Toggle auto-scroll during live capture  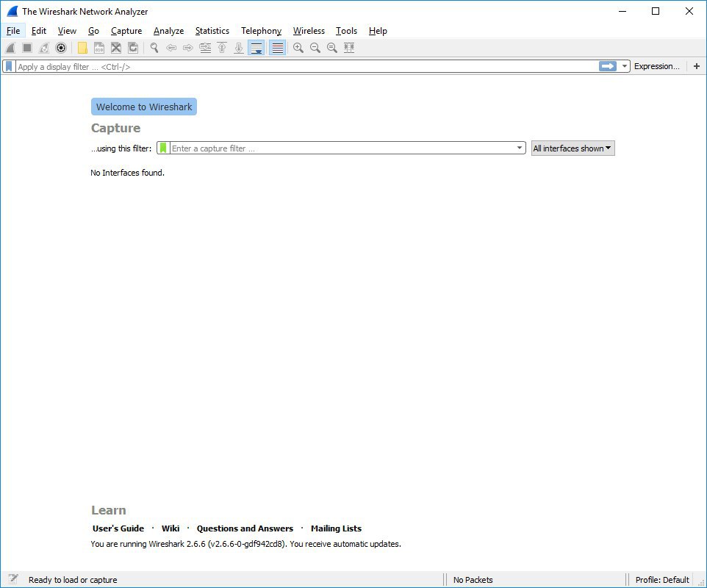click(x=256, y=48)
